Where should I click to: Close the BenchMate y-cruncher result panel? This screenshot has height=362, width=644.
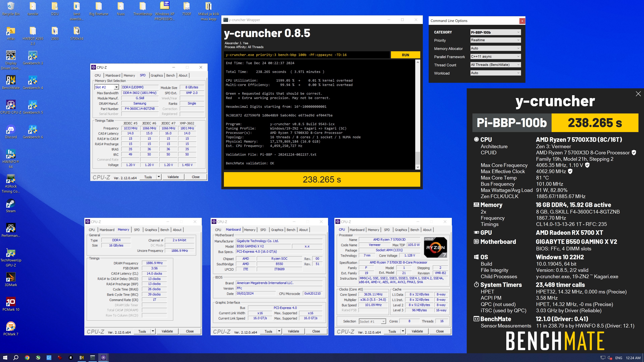click(x=638, y=94)
